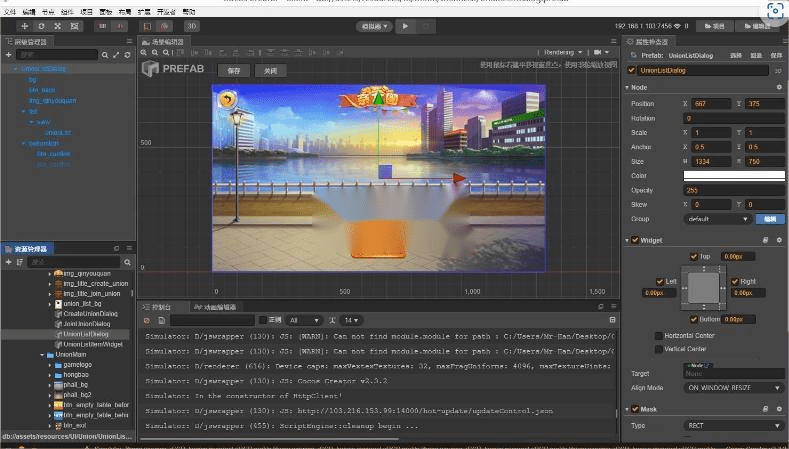
Task: Open the 帮助 menu
Action: (189, 12)
